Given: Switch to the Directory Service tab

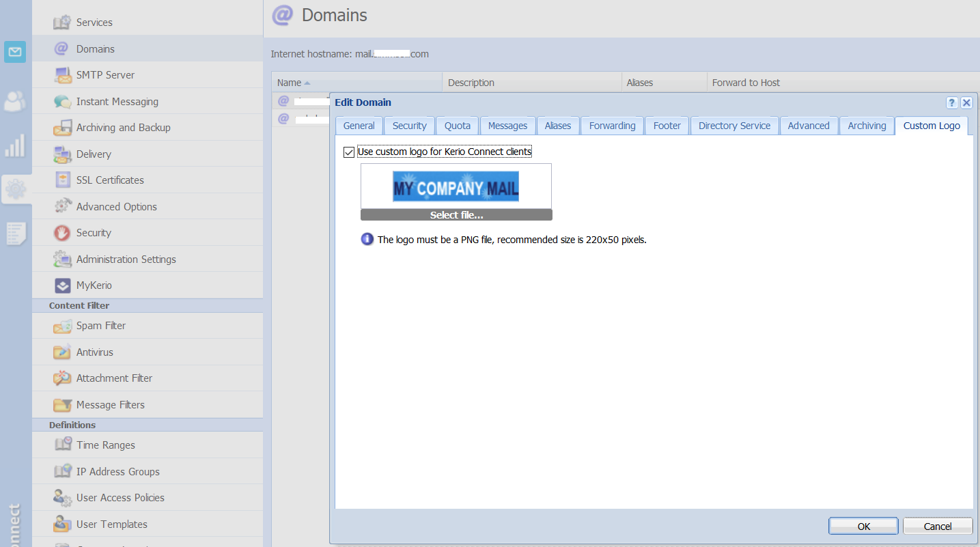Looking at the screenshot, I should click(x=735, y=126).
